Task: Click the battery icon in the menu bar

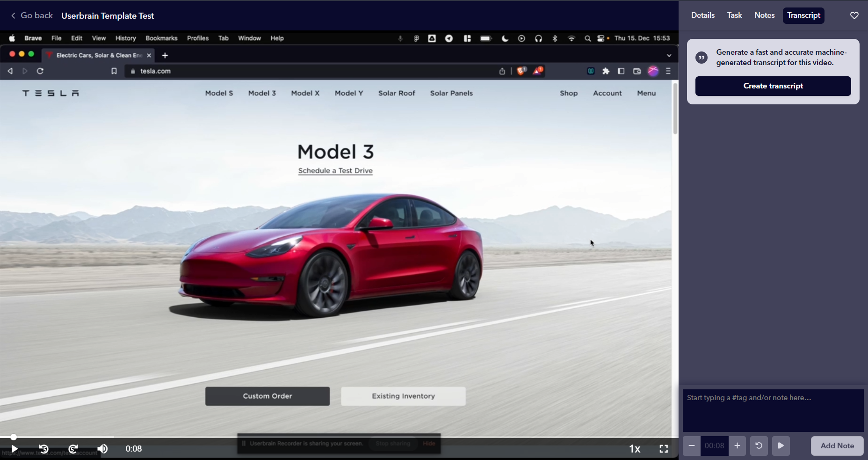Action: (486, 38)
